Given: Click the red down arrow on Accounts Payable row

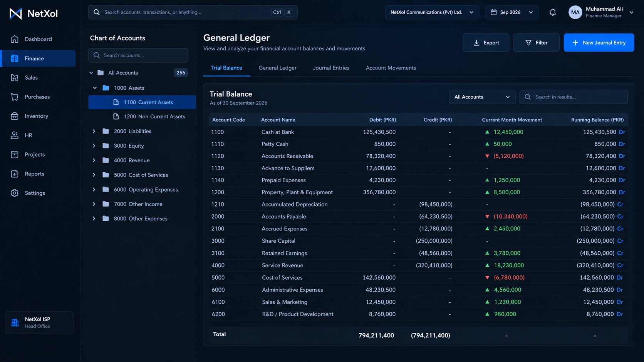Looking at the screenshot, I should [x=487, y=217].
